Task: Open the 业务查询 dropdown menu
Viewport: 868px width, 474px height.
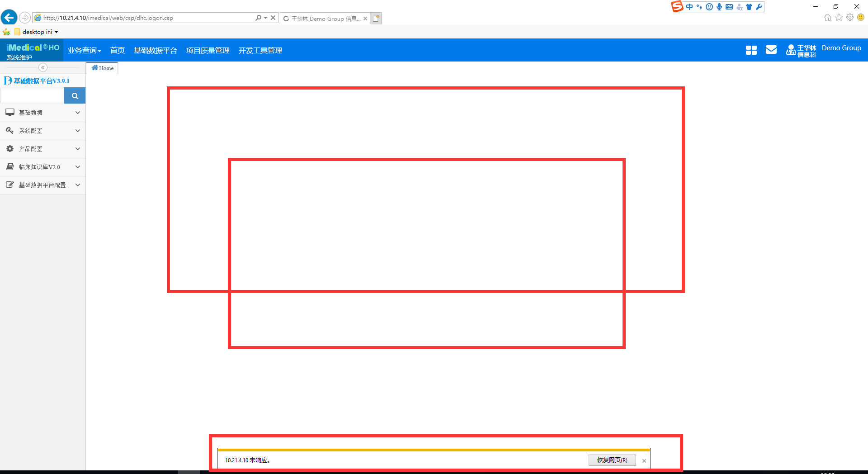Action: [x=84, y=50]
